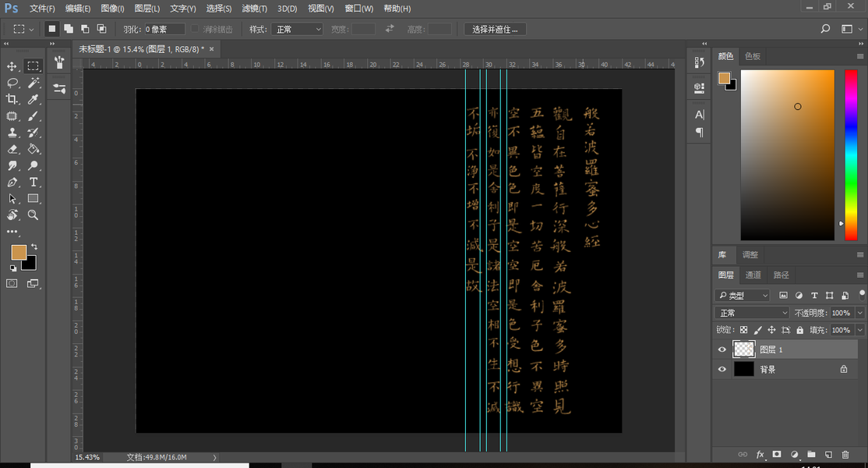The width and height of the screenshot is (868, 468).
Task: Reset default foreground and background colors
Action: tap(12, 268)
